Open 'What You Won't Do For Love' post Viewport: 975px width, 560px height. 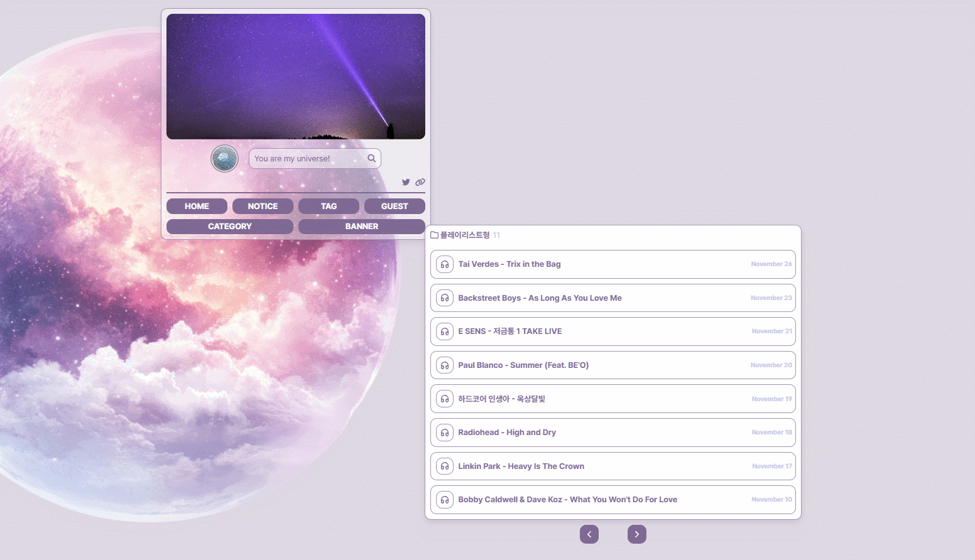tap(567, 500)
